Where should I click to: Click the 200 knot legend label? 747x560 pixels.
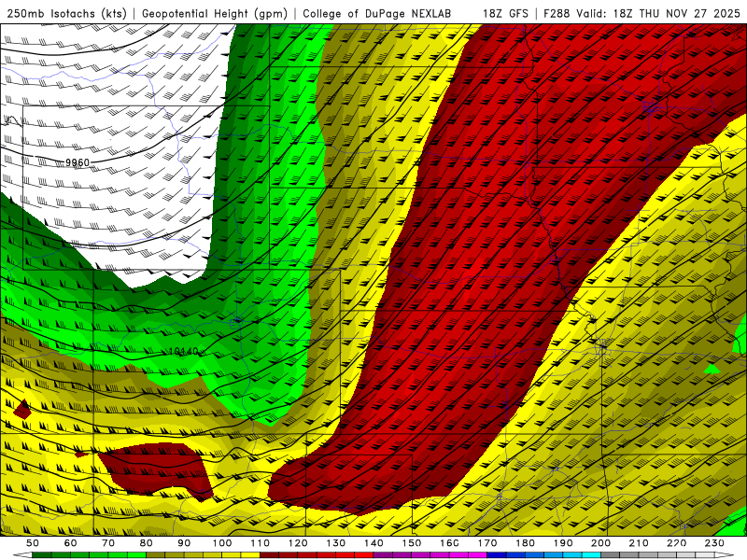pyautogui.click(x=600, y=543)
